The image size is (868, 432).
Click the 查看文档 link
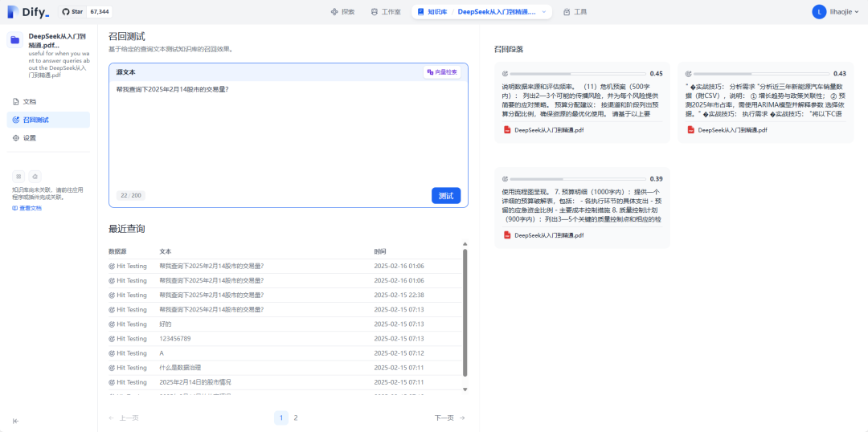27,208
